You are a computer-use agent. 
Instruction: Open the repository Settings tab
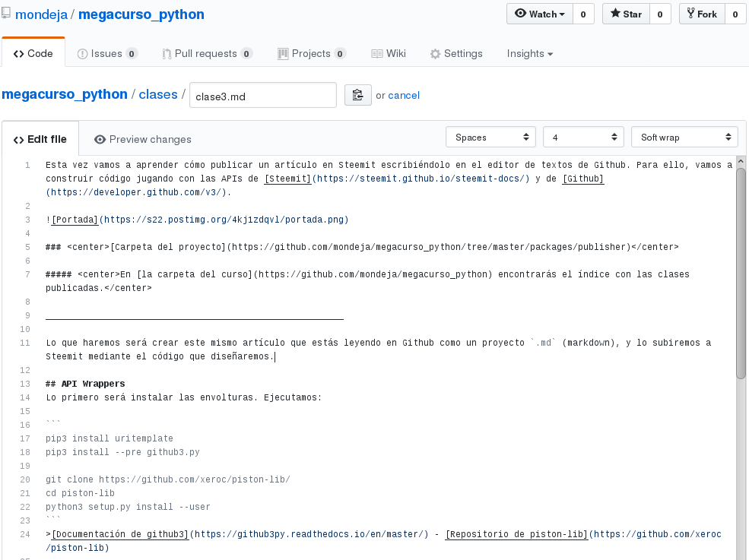[456, 53]
